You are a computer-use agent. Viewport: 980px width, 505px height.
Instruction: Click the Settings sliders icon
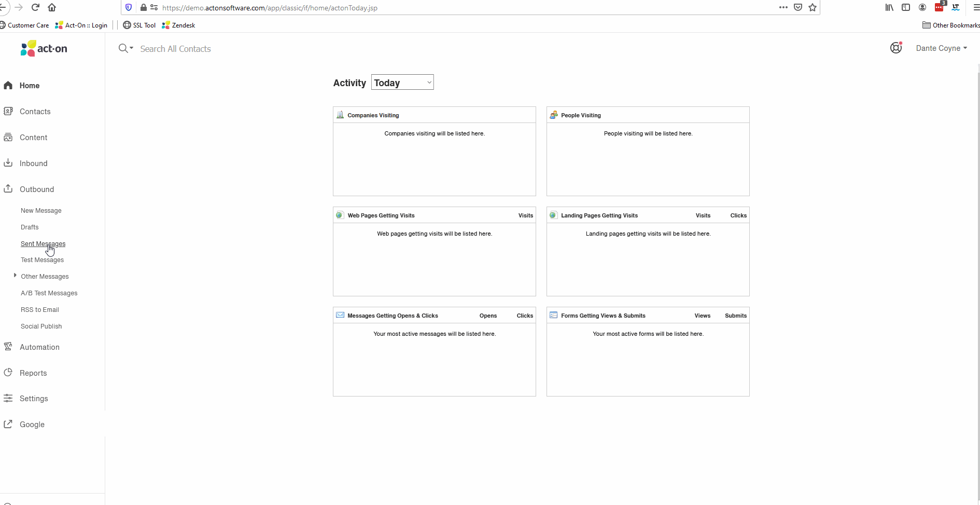pos(8,398)
